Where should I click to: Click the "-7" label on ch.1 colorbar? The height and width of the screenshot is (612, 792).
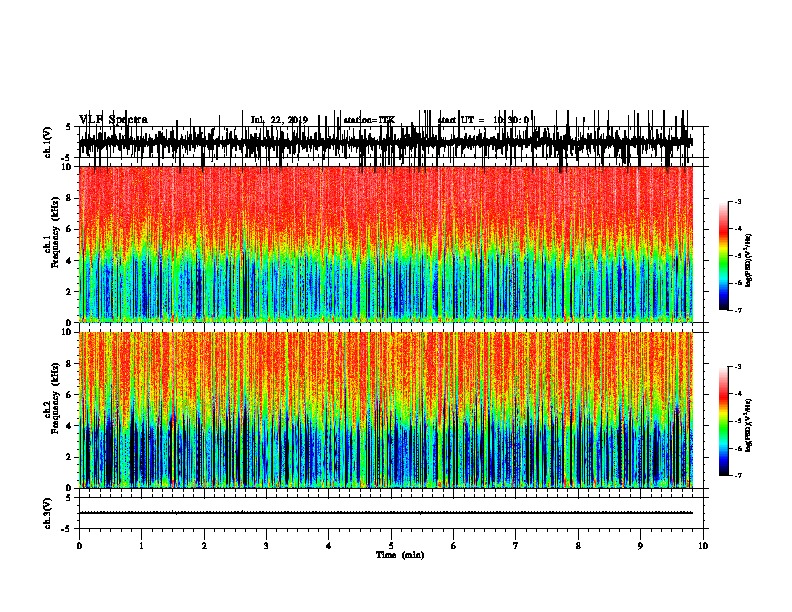[x=737, y=310]
